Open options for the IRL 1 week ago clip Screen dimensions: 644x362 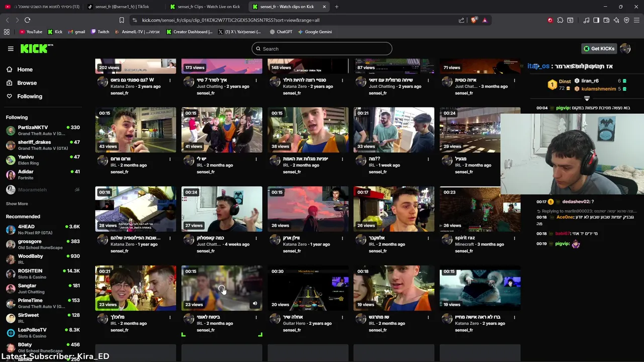428,159
